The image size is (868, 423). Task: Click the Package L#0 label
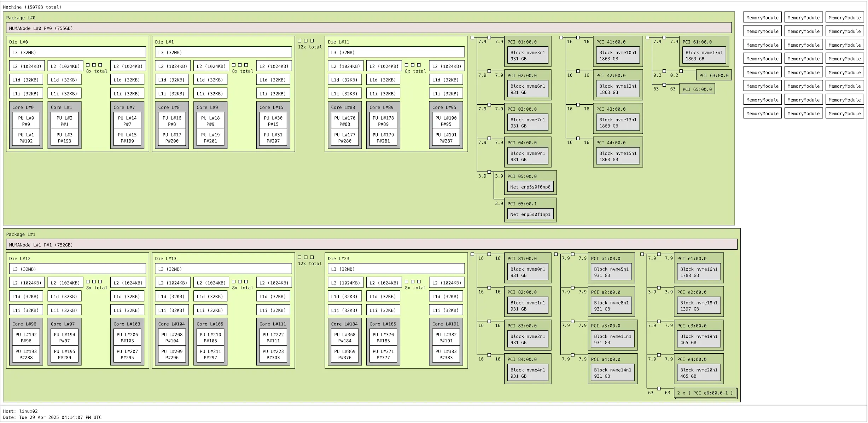point(21,18)
